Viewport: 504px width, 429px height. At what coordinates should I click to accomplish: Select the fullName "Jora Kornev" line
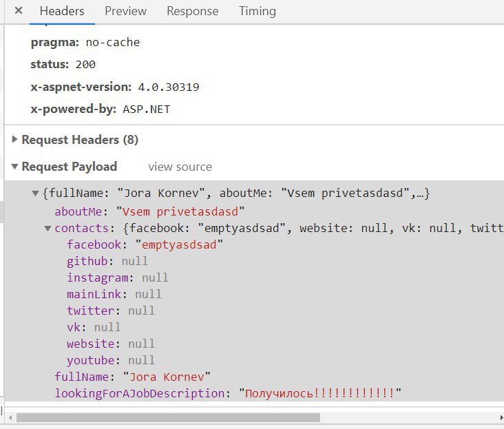click(x=132, y=377)
